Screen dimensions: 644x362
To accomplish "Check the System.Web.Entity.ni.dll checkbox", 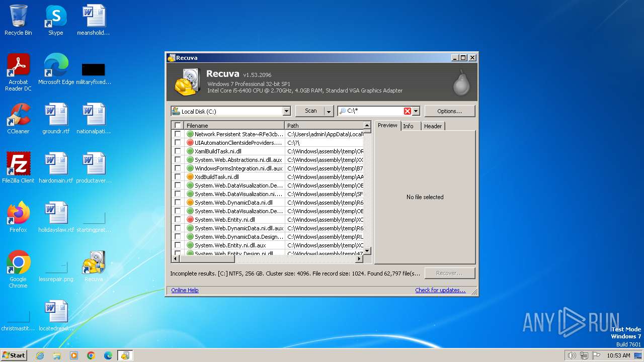I will click(178, 220).
